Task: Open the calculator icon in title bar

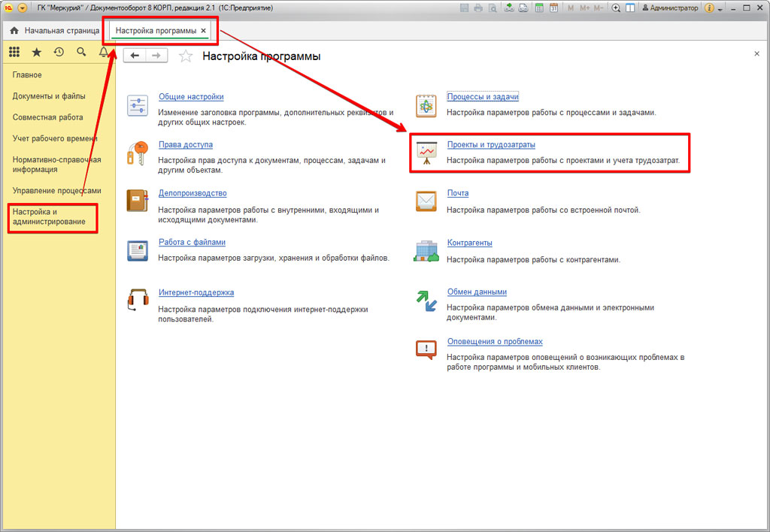Action: 538,8
